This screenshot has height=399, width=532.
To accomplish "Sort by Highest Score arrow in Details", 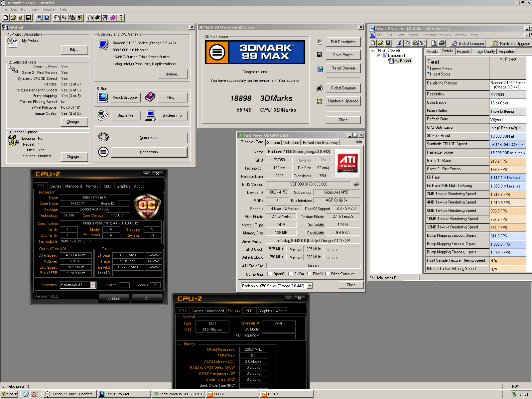I will (428, 73).
